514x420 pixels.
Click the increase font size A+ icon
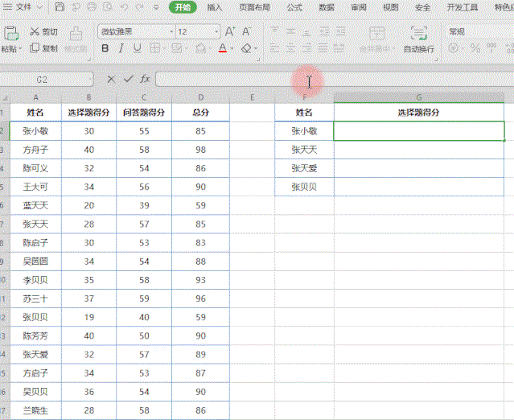point(230,32)
